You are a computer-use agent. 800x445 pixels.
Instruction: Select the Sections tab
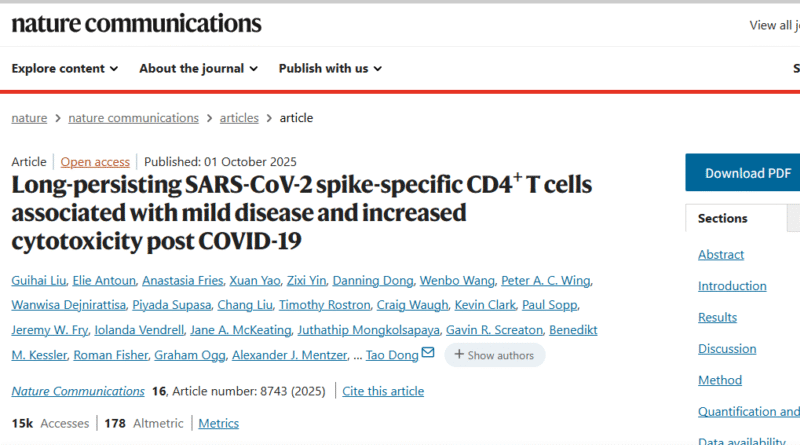(x=723, y=218)
